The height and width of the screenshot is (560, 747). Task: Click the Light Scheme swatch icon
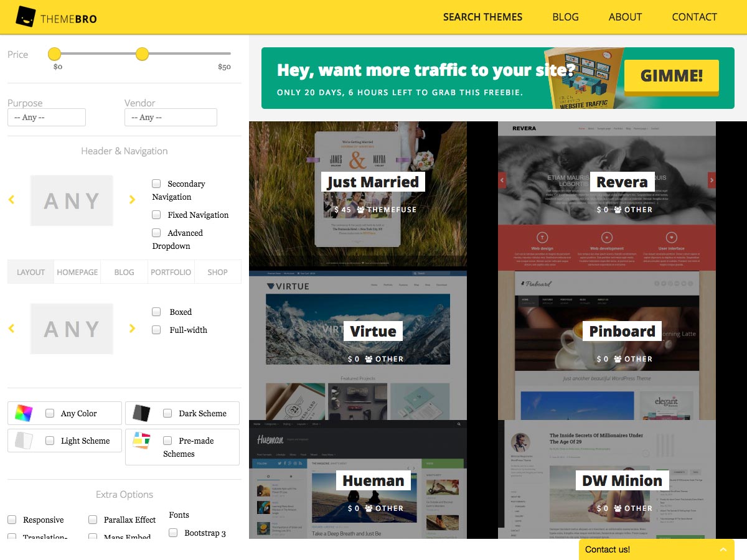coord(24,441)
